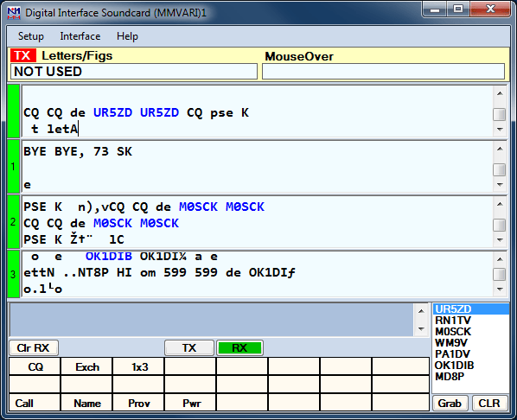
Task: Click the Name macro button
Action: tap(86, 403)
